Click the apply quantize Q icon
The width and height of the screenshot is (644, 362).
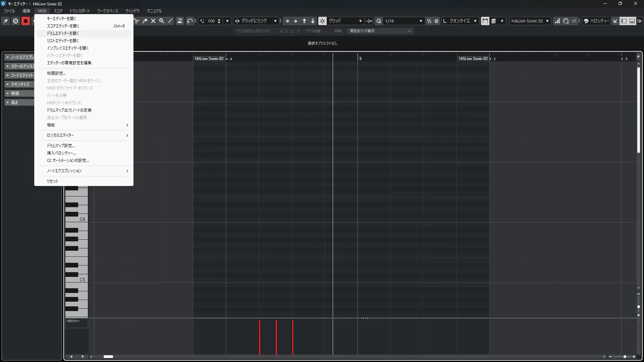[x=379, y=21]
